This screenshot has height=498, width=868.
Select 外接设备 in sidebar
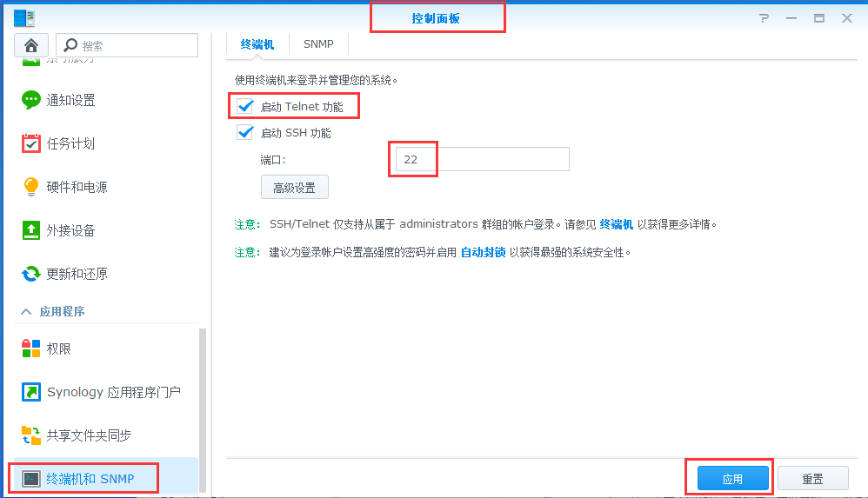pos(70,230)
